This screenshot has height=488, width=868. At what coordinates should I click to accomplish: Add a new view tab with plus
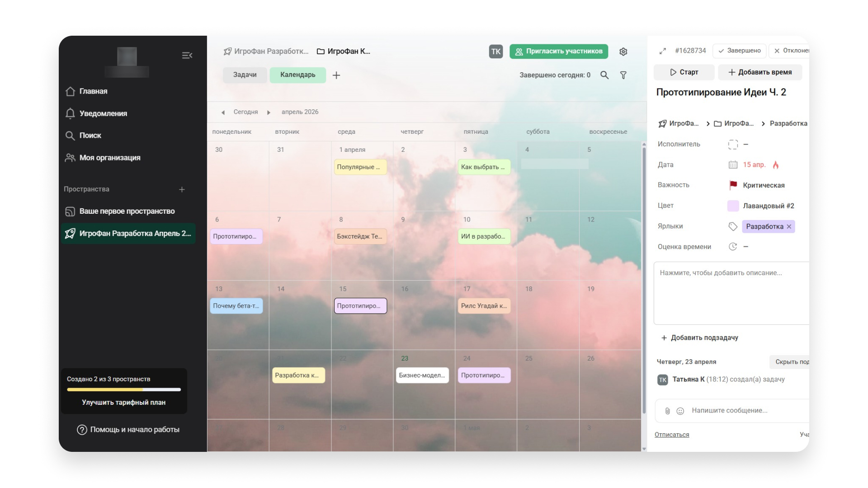pyautogui.click(x=336, y=75)
